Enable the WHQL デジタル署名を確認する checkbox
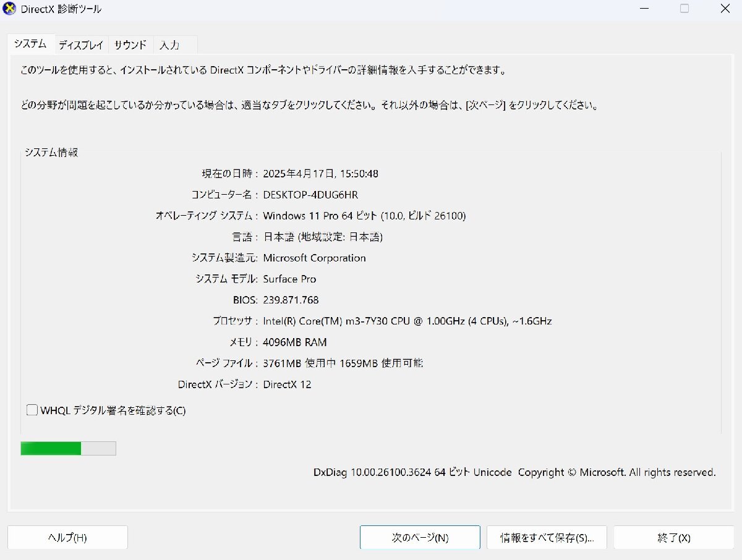Image resolution: width=742 pixels, height=560 pixels. [x=32, y=410]
